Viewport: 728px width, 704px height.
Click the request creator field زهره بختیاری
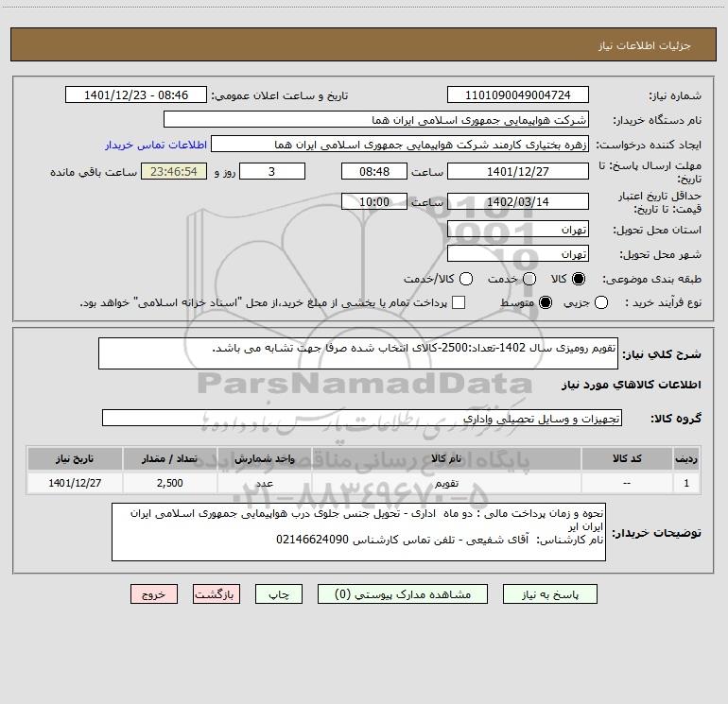point(400,145)
